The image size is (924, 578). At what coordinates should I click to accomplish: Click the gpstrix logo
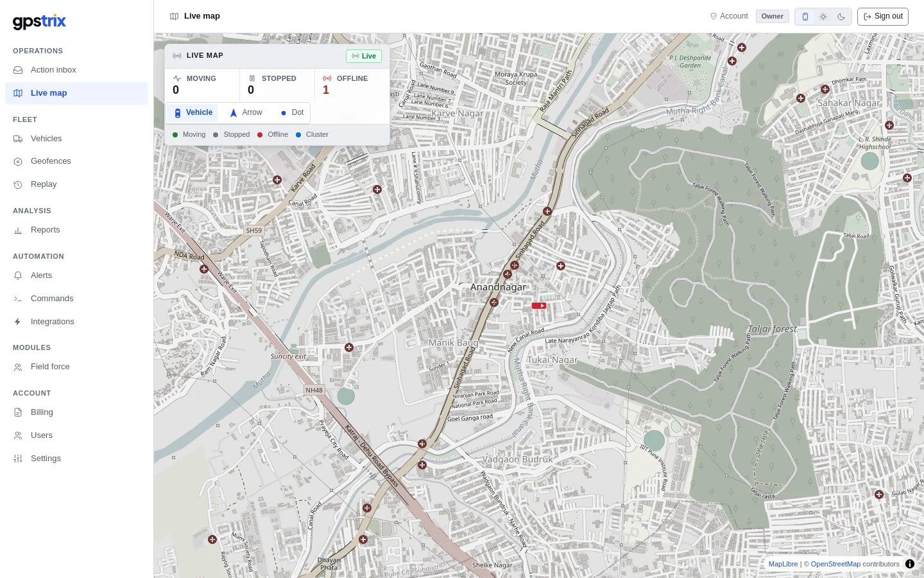(39, 21)
